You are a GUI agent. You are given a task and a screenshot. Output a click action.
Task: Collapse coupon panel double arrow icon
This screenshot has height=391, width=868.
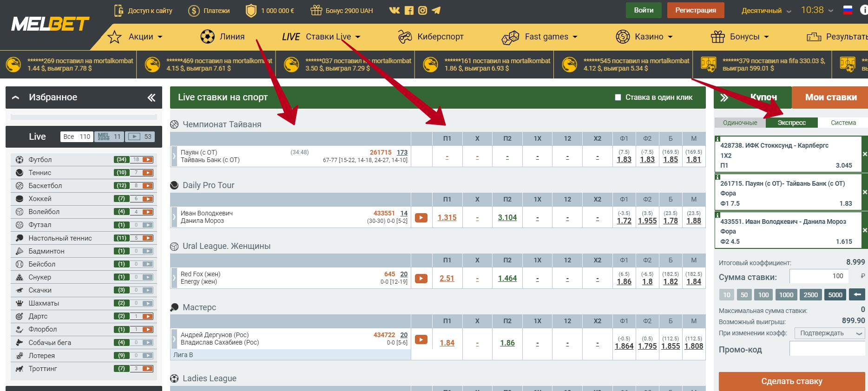click(x=724, y=98)
